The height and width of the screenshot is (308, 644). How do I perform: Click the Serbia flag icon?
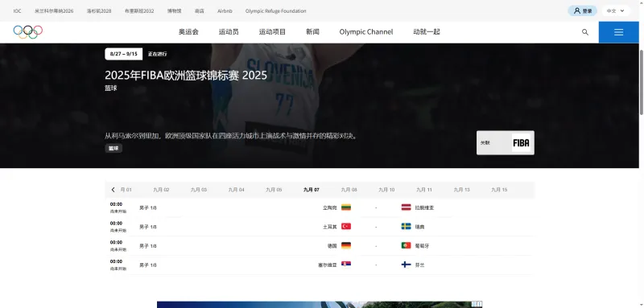tap(346, 265)
